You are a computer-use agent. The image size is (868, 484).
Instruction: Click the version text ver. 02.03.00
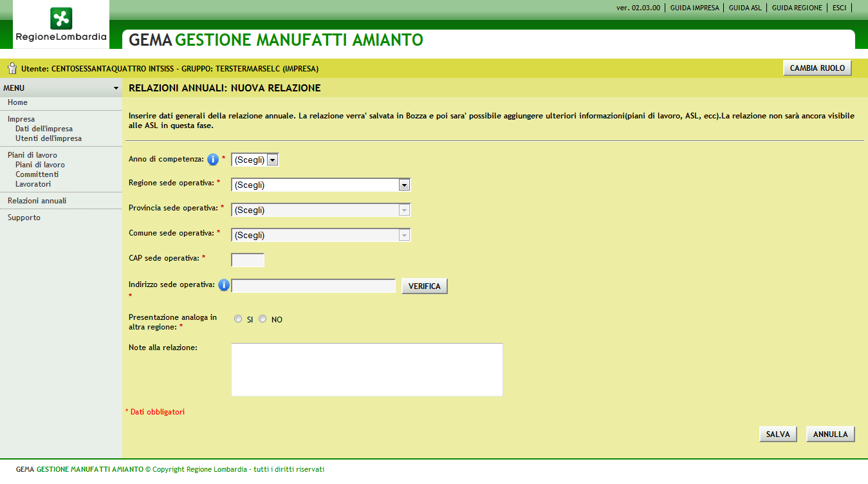(x=638, y=8)
